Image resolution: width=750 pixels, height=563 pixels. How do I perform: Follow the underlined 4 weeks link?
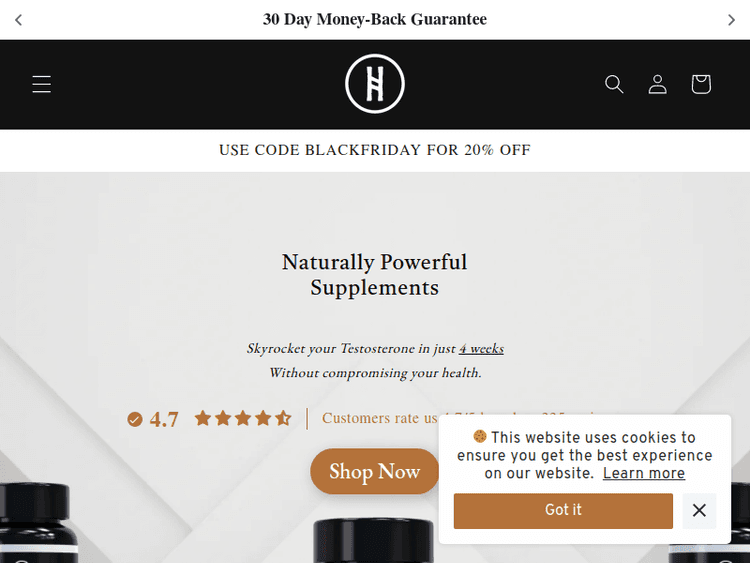(481, 349)
